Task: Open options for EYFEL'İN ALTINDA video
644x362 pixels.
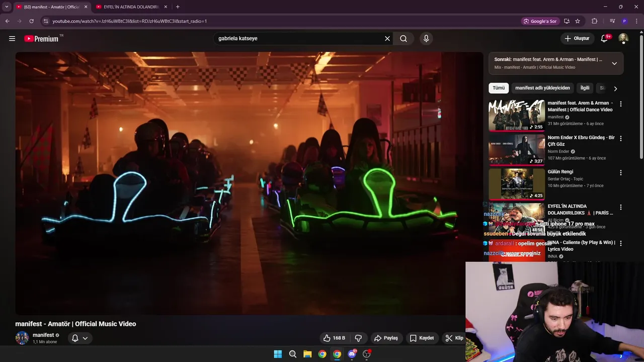Action: point(620,207)
